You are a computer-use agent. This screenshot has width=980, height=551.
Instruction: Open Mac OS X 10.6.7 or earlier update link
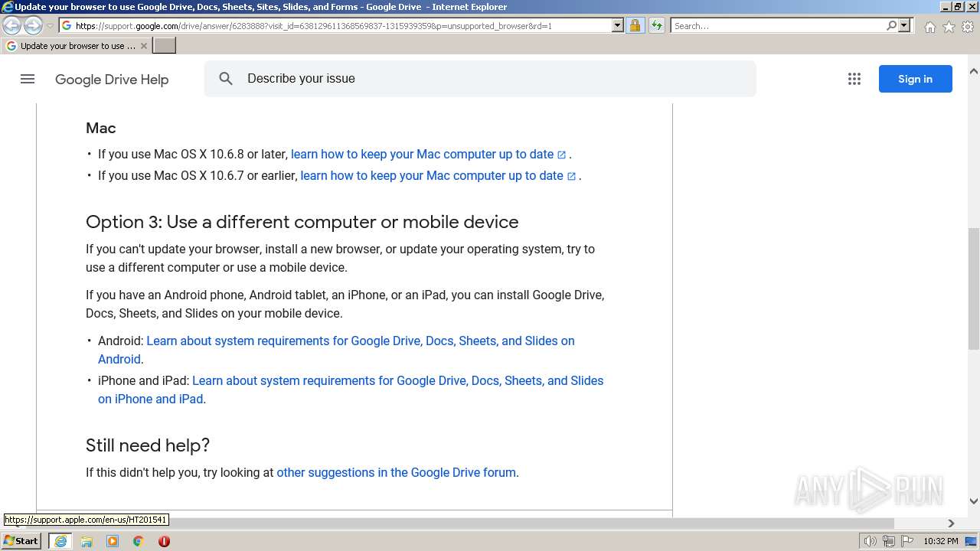click(438, 175)
